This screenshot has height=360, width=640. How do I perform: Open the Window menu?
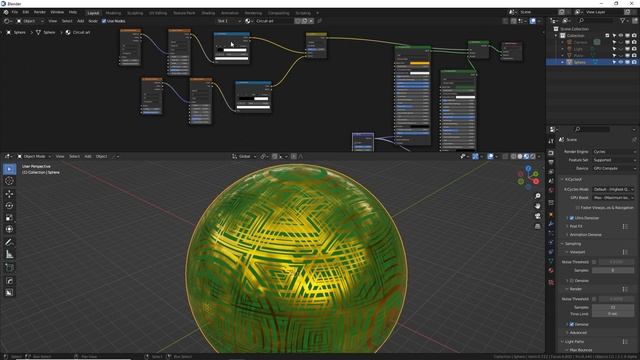[x=57, y=12]
